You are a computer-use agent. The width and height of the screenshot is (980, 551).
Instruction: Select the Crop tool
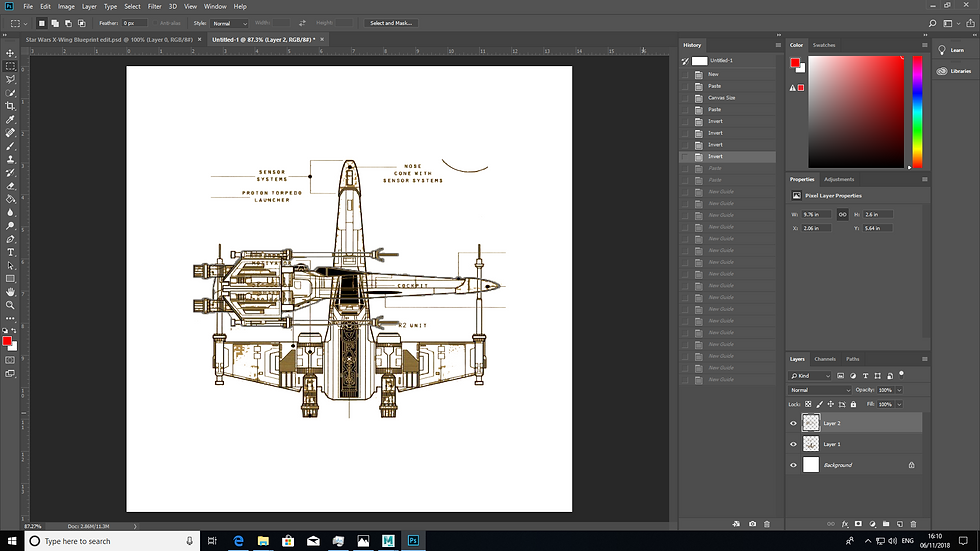click(10, 106)
